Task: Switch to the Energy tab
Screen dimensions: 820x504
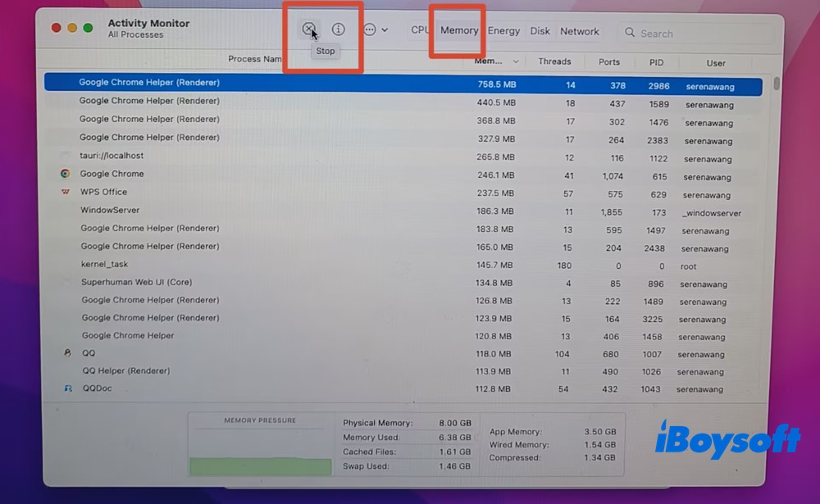Action: (x=503, y=31)
